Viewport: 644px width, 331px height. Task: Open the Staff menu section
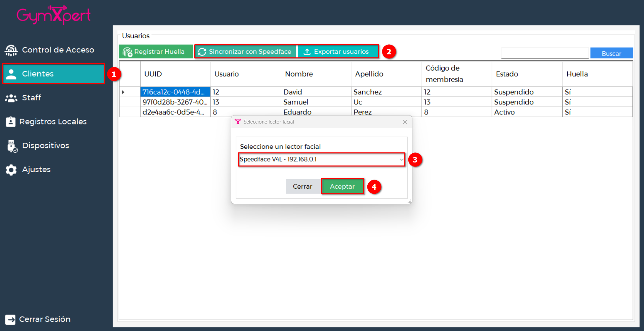[x=32, y=98]
